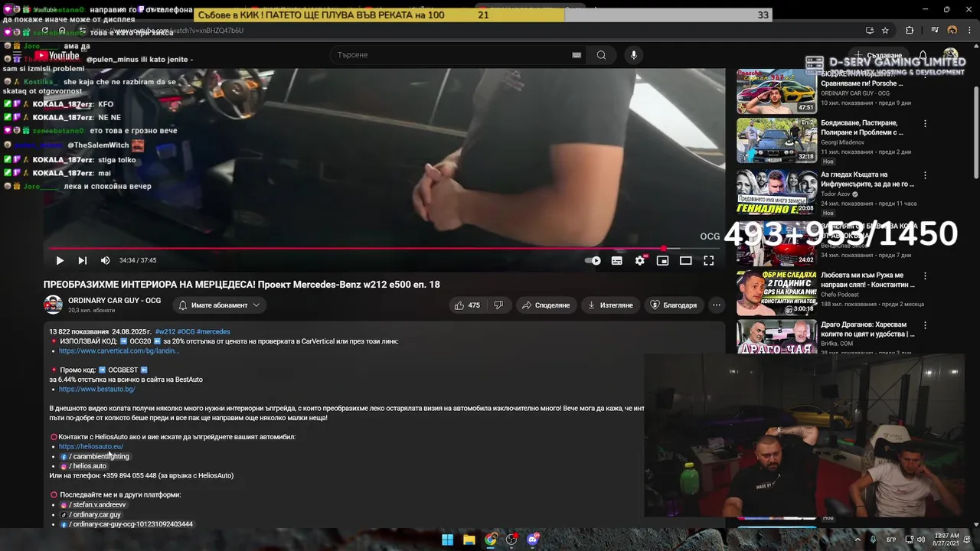
Task: Open YouTube account avatar menu
Action: [951, 55]
